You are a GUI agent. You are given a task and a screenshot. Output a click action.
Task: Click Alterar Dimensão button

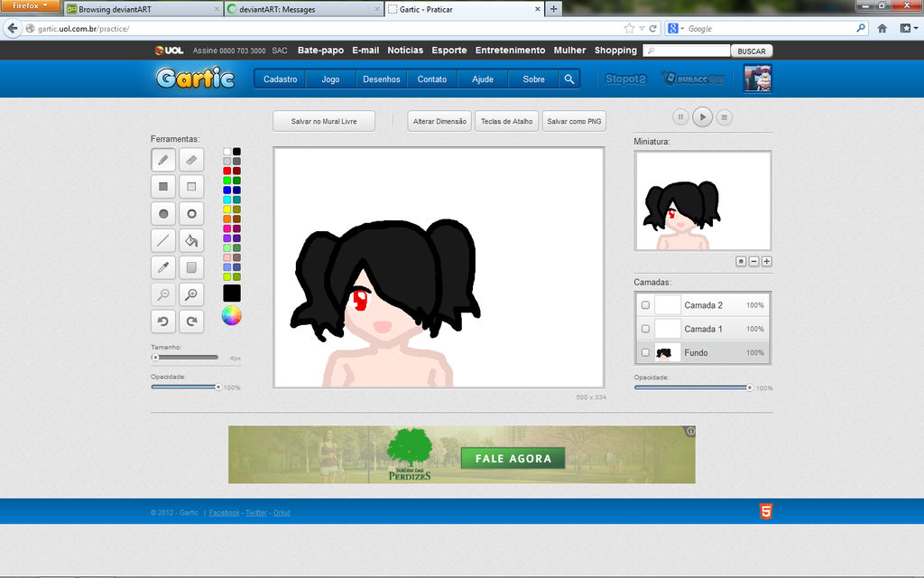click(439, 121)
